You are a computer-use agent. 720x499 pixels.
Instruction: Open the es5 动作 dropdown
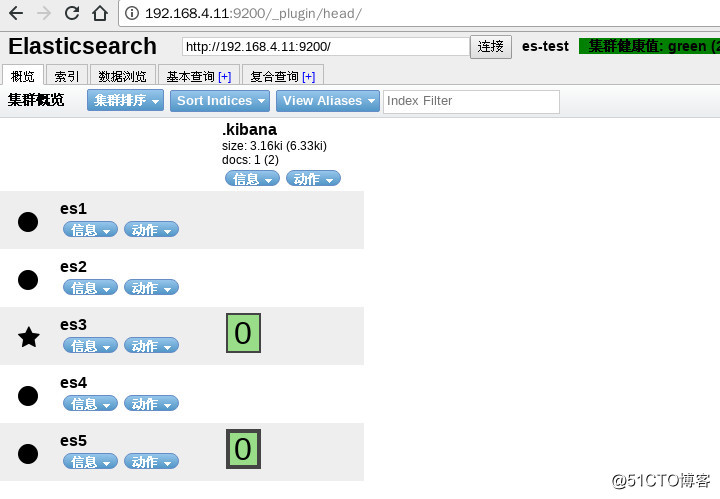pos(152,462)
